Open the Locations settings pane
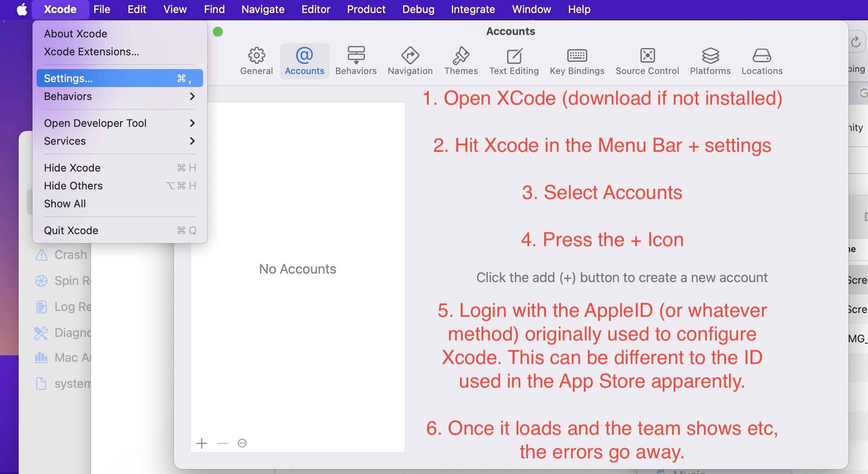 point(762,61)
